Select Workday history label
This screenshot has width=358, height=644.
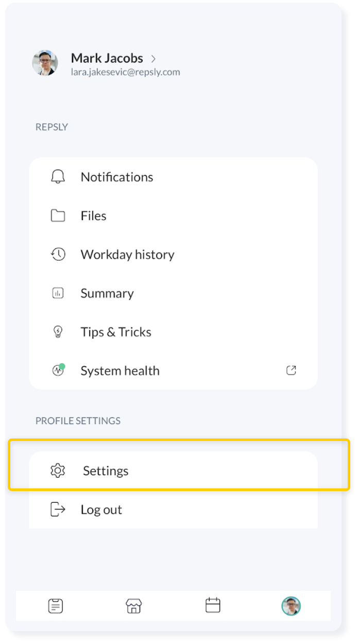[x=127, y=255]
